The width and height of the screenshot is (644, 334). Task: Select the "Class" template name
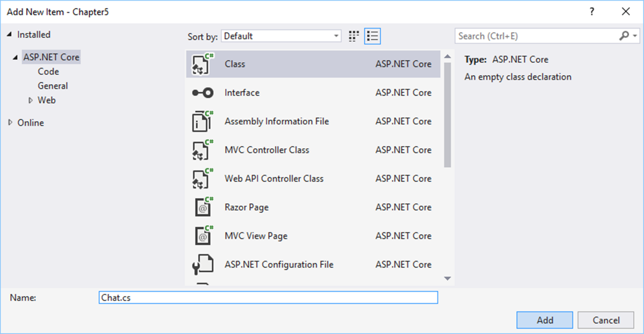[235, 64]
